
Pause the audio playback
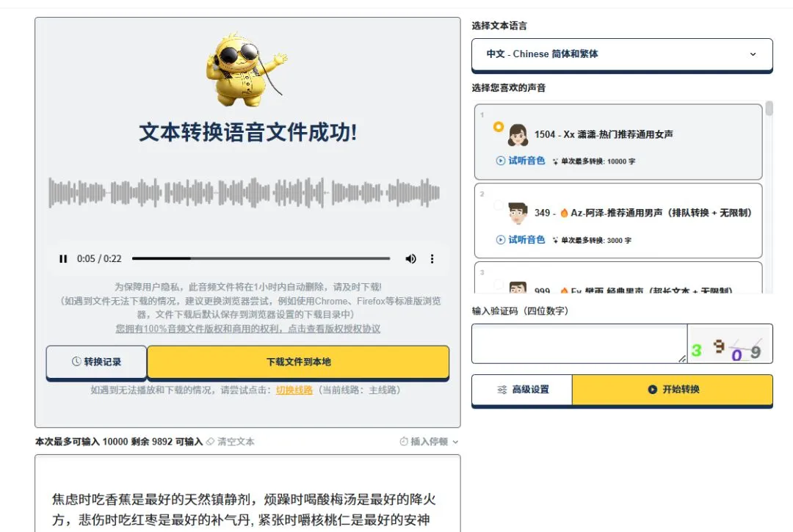point(62,259)
